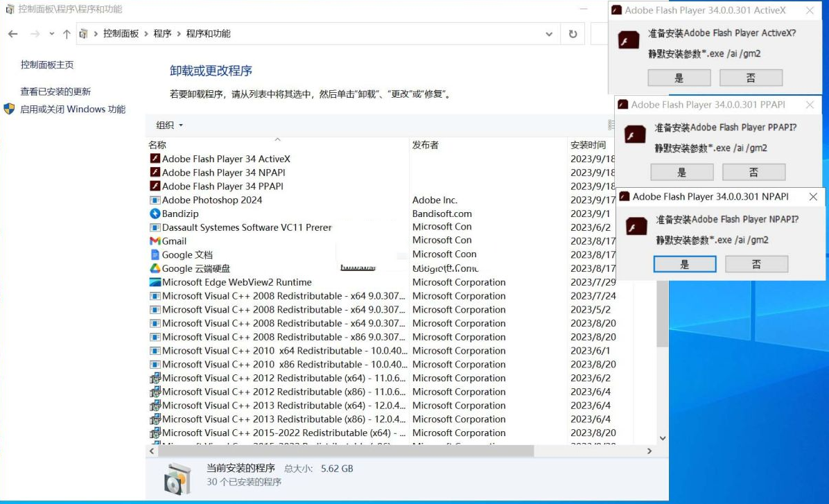Click 是 in the Flash Player ActiveX dialog
Image resolution: width=829 pixels, height=504 pixels.
point(679,78)
